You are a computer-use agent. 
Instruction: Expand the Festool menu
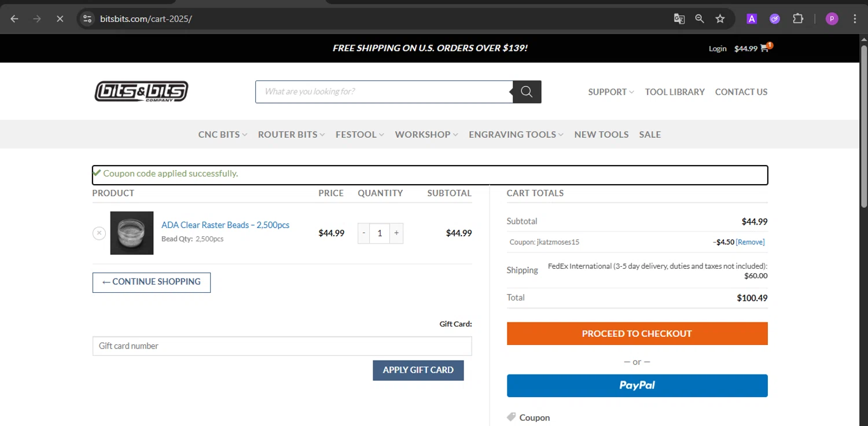tap(360, 134)
